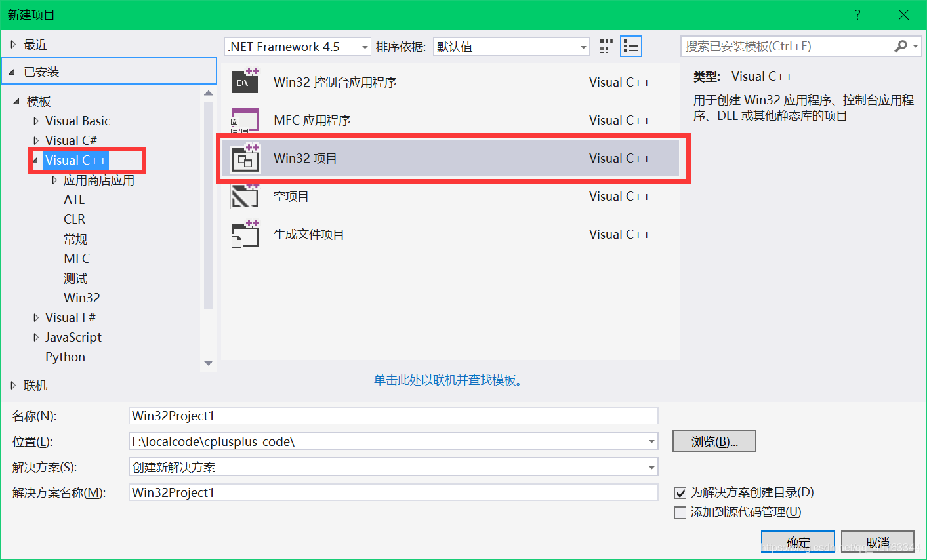The height and width of the screenshot is (560, 927).
Task: Expand the JavaScript node
Action: (36, 337)
